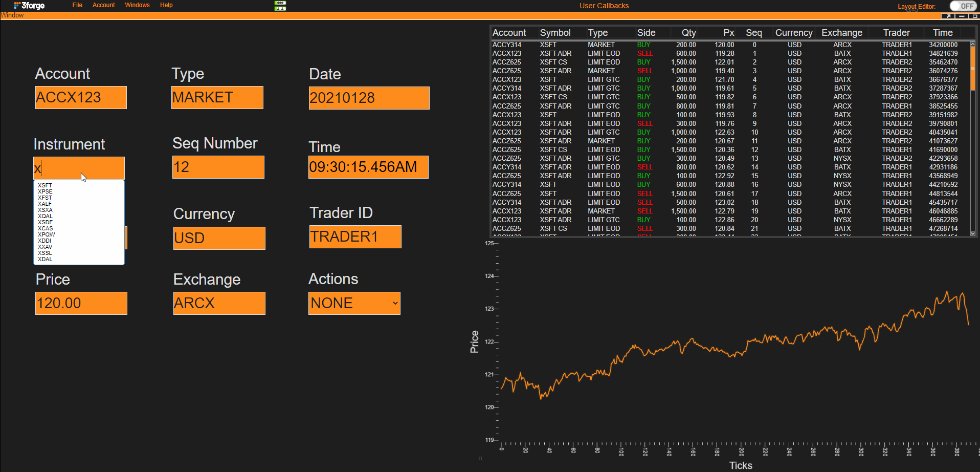The width and height of the screenshot is (980, 472).
Task: Open the Actions NONE dropdown
Action: tap(354, 303)
